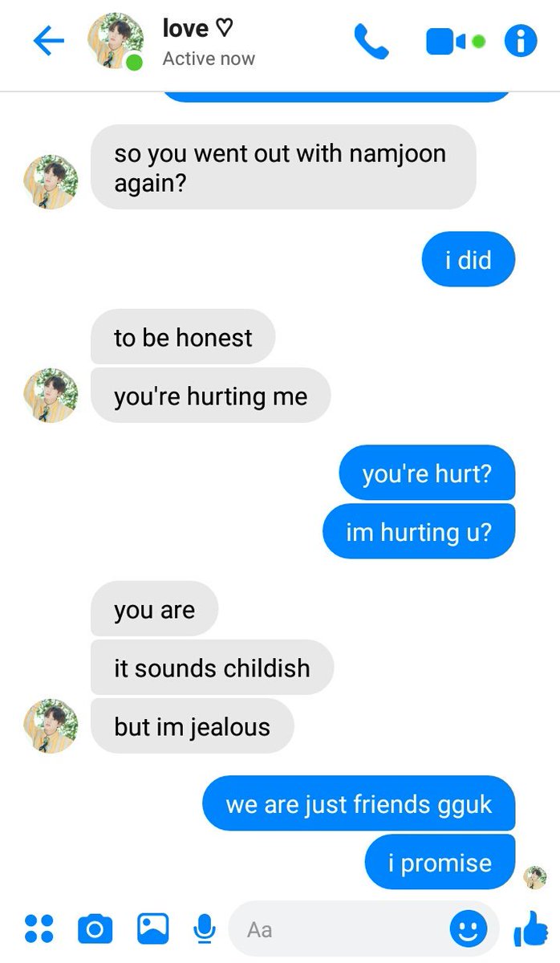
Task: Tap the 'we are just friends gguk' message
Action: [359, 803]
